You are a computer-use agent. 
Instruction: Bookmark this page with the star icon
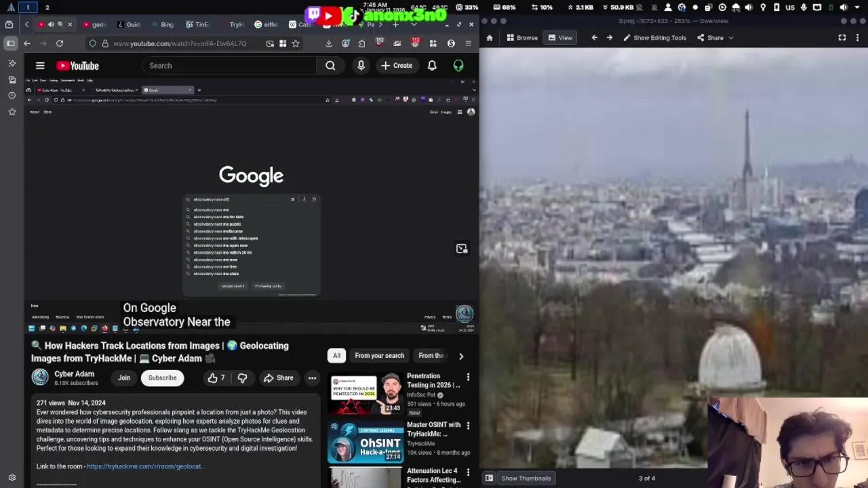tap(296, 43)
